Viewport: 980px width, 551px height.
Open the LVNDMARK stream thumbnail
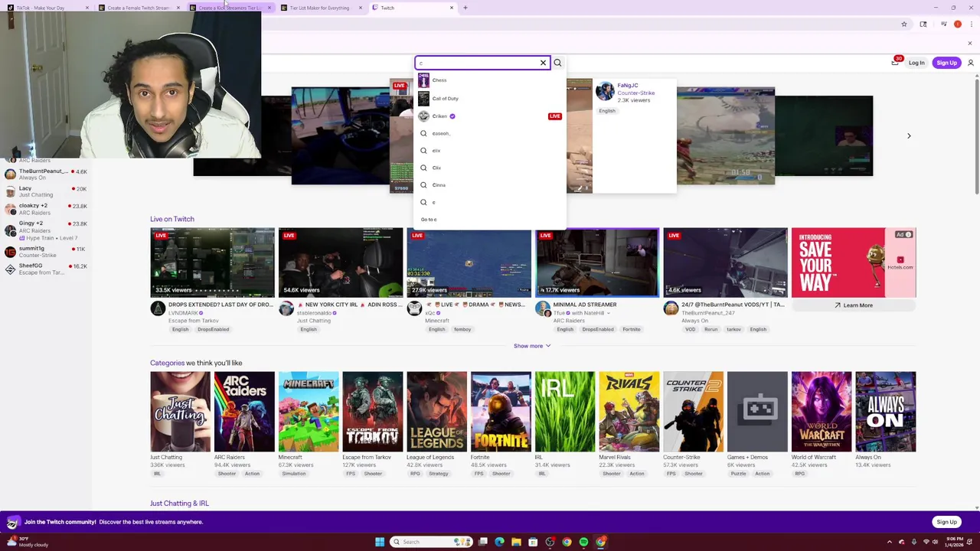[212, 262]
